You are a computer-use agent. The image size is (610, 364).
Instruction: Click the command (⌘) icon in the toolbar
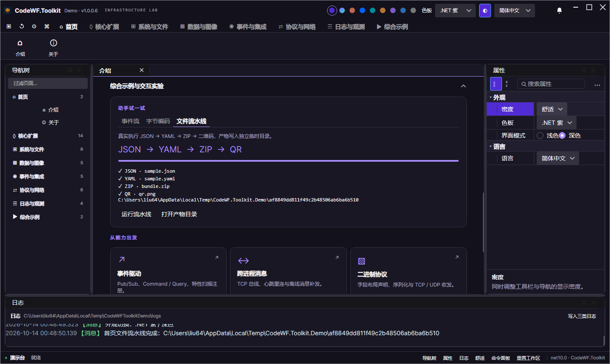pos(47,26)
